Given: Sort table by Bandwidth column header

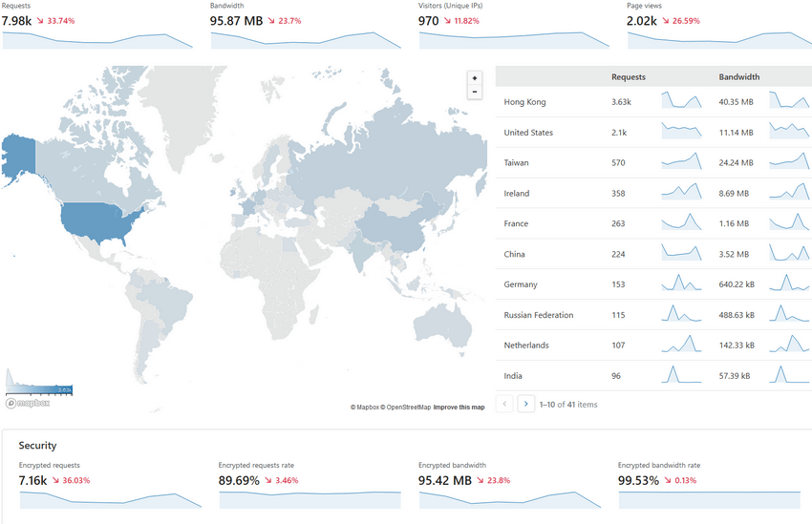Looking at the screenshot, I should (738, 77).
